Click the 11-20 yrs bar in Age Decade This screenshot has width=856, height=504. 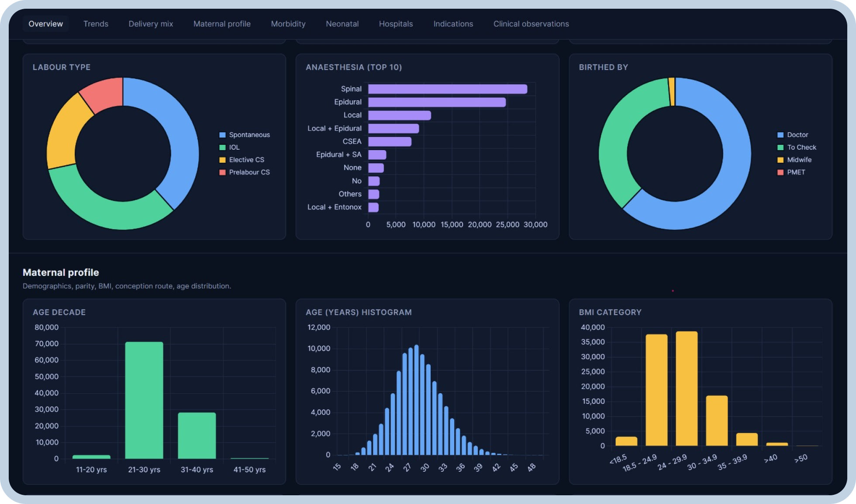coord(91,457)
